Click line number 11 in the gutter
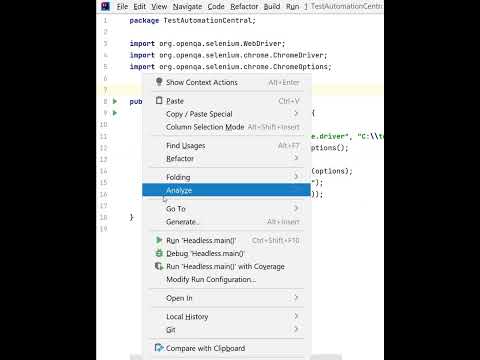480x360 pixels. point(104,136)
